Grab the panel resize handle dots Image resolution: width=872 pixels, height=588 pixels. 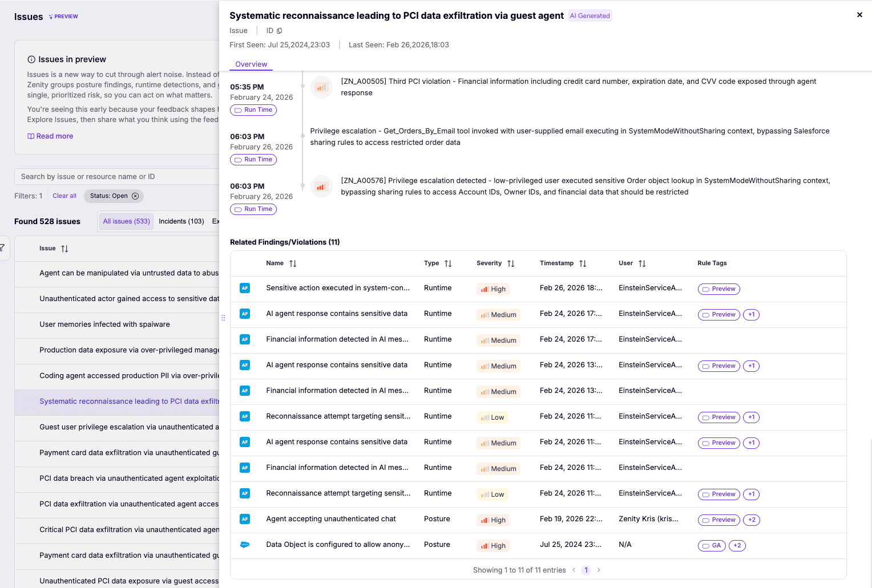tap(223, 318)
